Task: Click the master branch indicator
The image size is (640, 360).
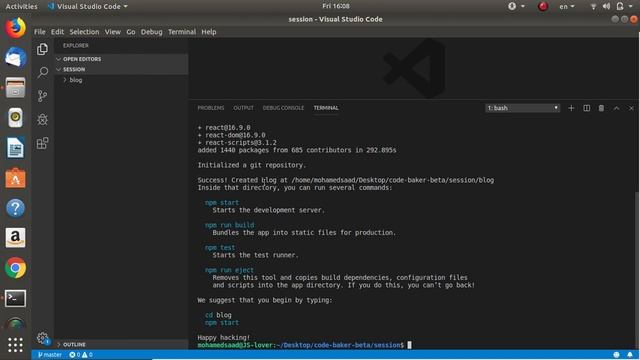Action: [x=49, y=355]
